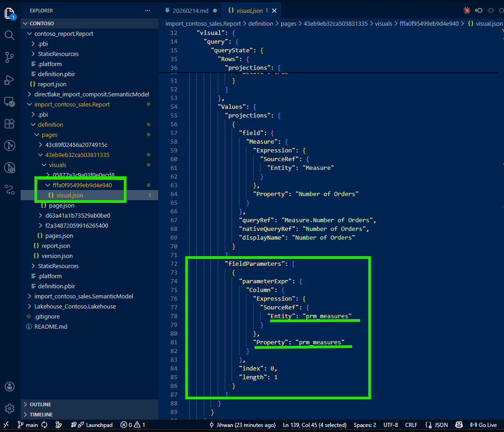
Task: Click Jihwan blame entry in status bar
Action: pos(243,425)
